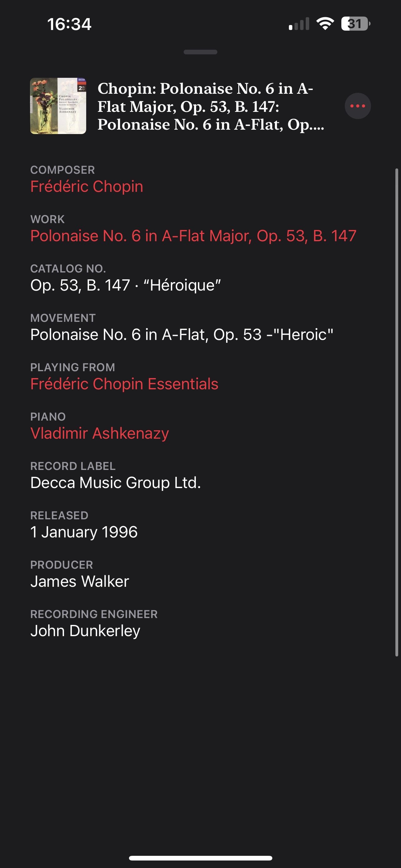Screen dimensions: 401x868
Task: Tap the Wi-Fi status icon
Action: [x=325, y=23]
